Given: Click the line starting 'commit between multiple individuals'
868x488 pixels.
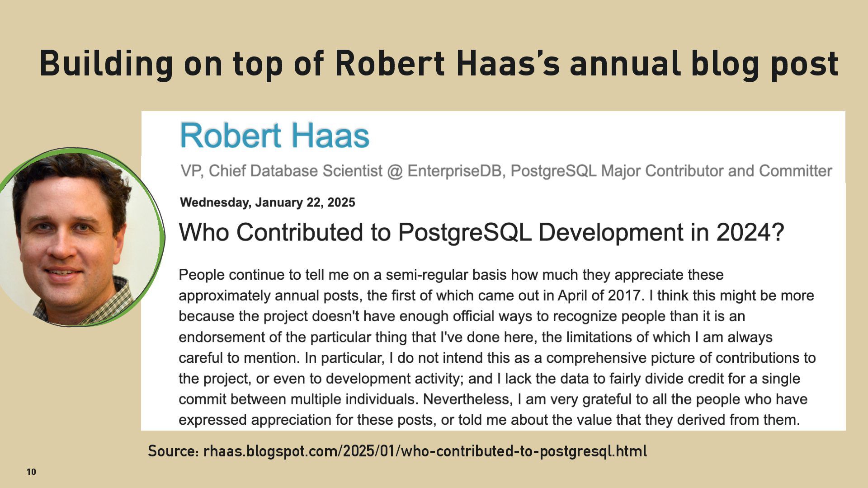Looking at the screenshot, I should [493, 399].
